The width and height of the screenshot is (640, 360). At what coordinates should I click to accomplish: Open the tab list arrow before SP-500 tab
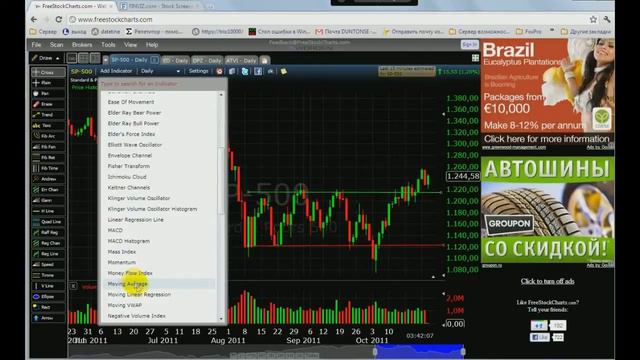(x=105, y=60)
